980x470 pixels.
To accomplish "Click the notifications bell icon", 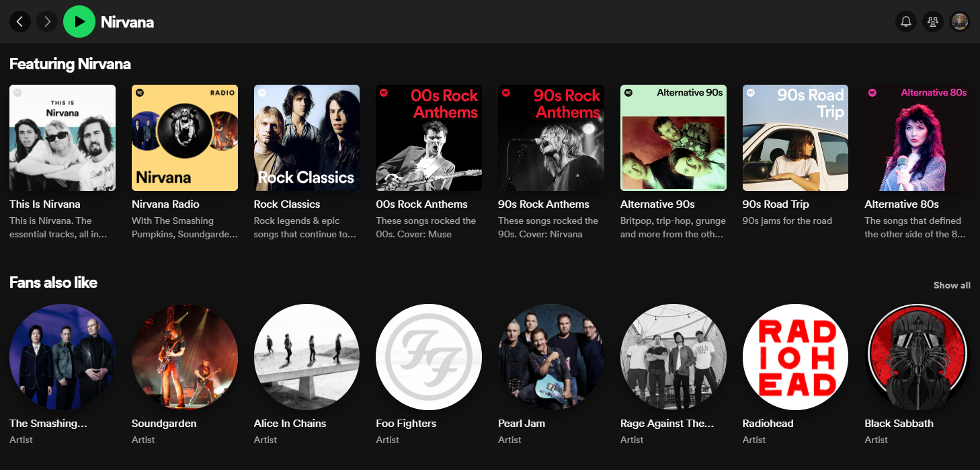I will click(x=905, y=21).
